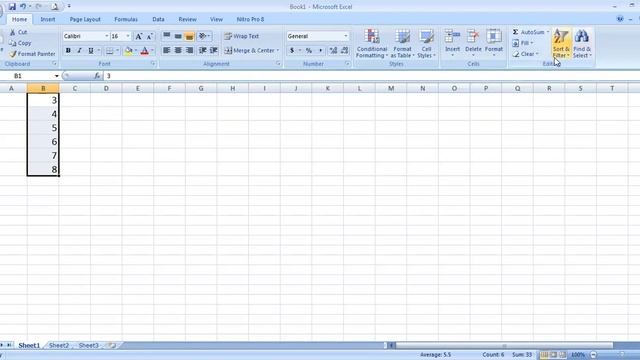Apply the yellow Fill Color bucket
The image size is (640, 360).
pyautogui.click(x=128, y=51)
